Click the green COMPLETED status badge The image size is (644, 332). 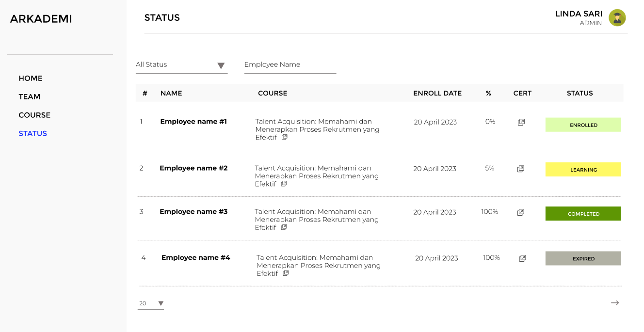583,214
